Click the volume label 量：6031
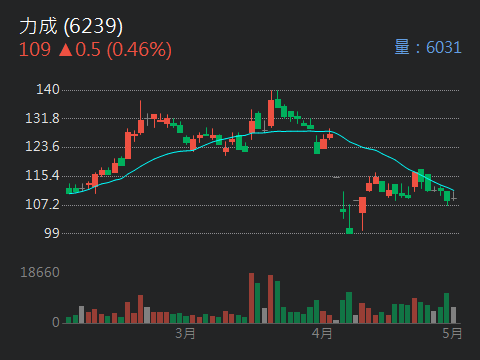Image resolution: width=480 pixels, height=360 pixels. pos(428,47)
